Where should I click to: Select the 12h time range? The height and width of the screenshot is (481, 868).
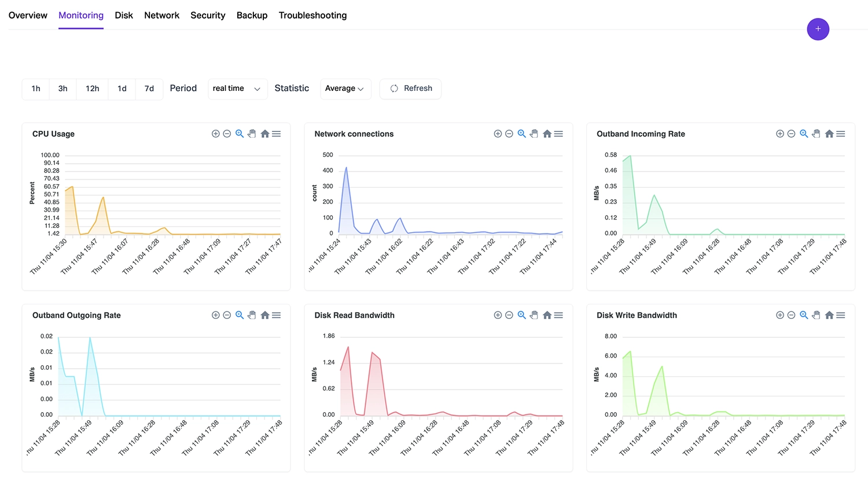click(93, 89)
